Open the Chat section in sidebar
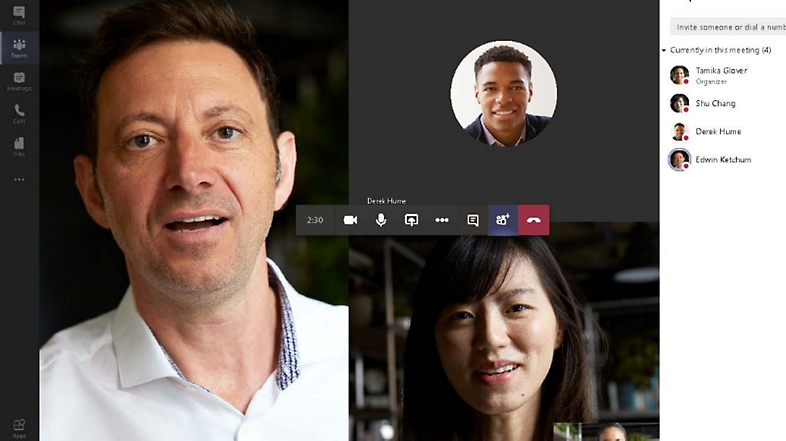Image resolution: width=786 pixels, height=441 pixels. [x=19, y=15]
